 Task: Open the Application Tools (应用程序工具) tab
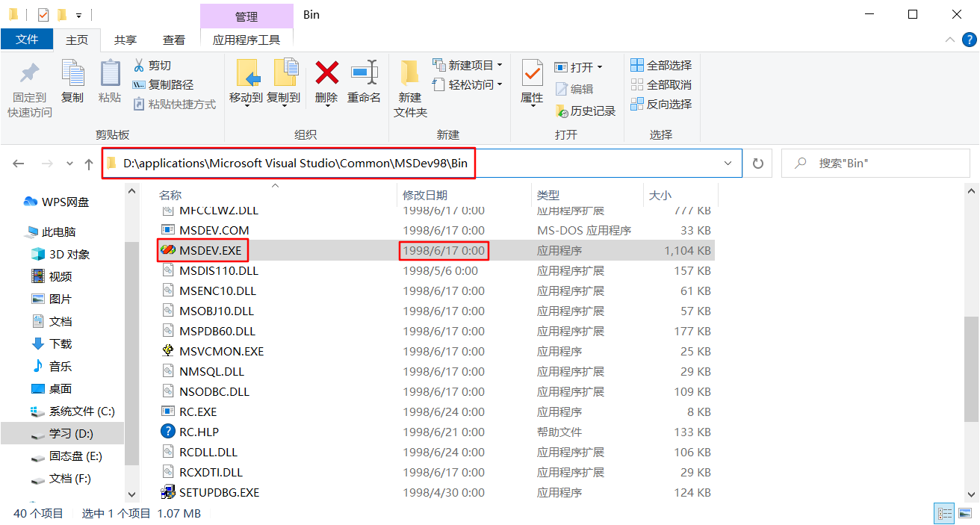tap(246, 40)
